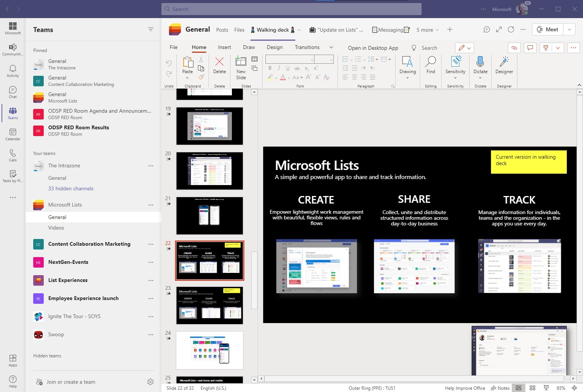Open the Comments pane button

530,48
